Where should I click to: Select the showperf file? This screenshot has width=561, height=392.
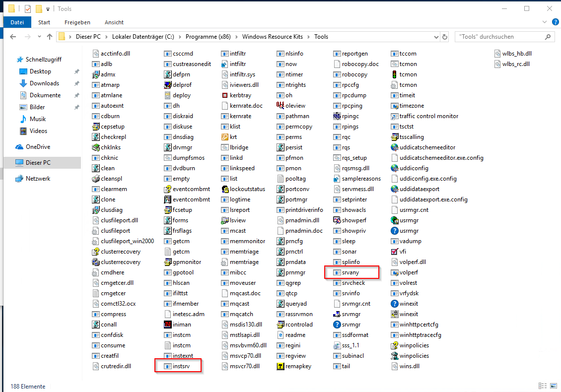tap(350, 220)
